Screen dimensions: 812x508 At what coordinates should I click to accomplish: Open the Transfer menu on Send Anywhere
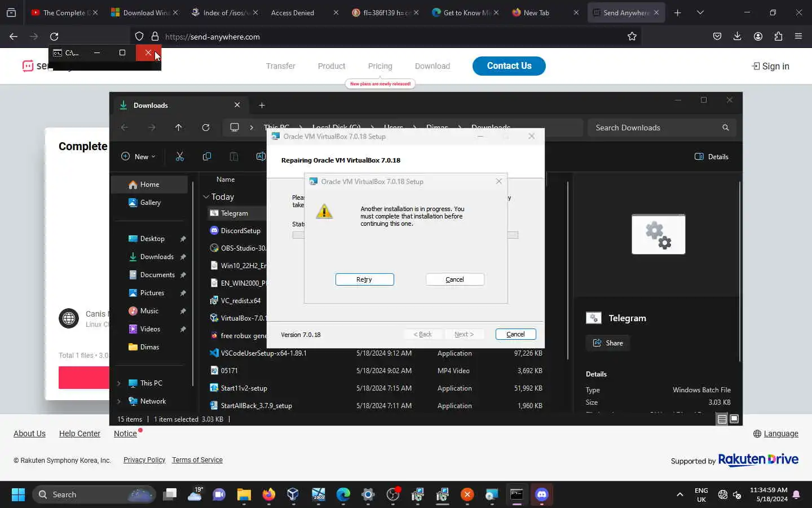coord(281,66)
